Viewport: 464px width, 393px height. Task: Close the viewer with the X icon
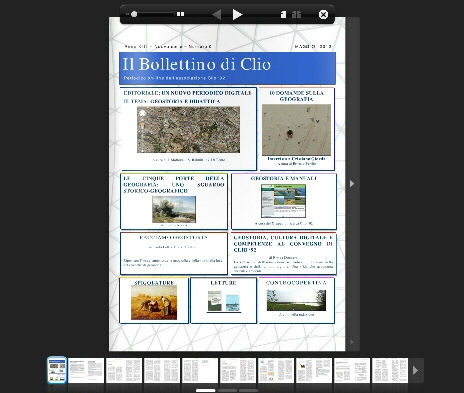point(323,14)
